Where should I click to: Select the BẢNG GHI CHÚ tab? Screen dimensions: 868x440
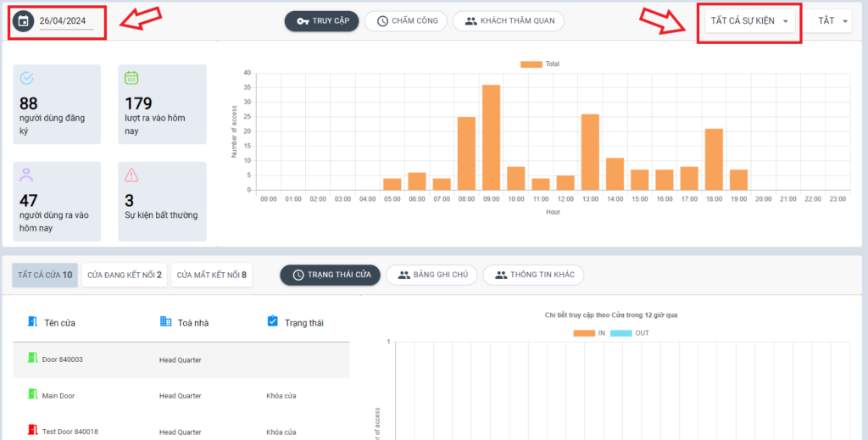[431, 275]
